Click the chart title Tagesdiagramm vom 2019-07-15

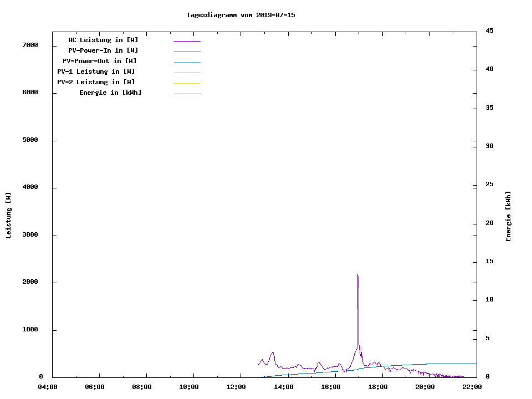click(241, 15)
